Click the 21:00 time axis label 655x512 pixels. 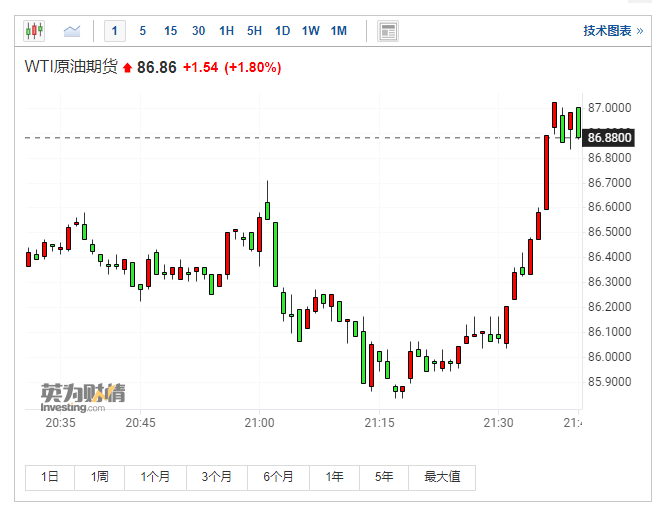pyautogui.click(x=259, y=423)
